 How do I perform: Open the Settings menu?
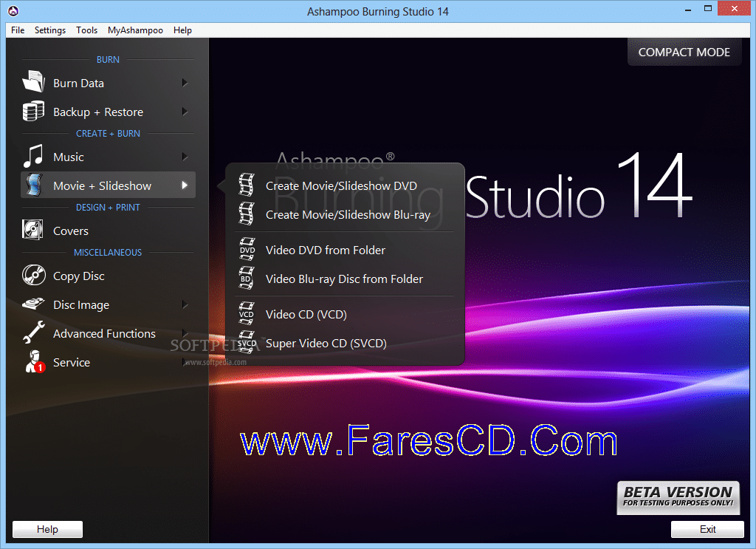(x=50, y=30)
